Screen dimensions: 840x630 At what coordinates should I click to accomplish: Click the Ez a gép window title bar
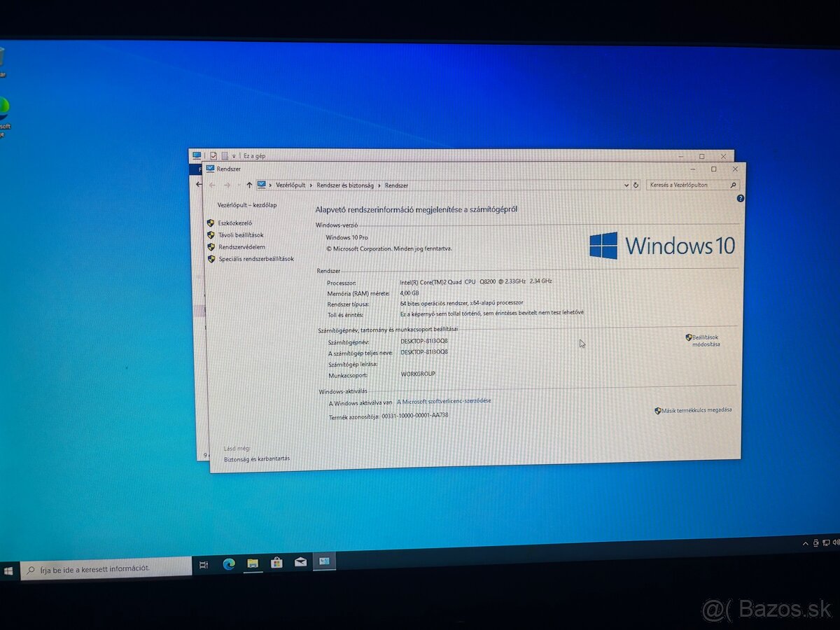point(462,156)
